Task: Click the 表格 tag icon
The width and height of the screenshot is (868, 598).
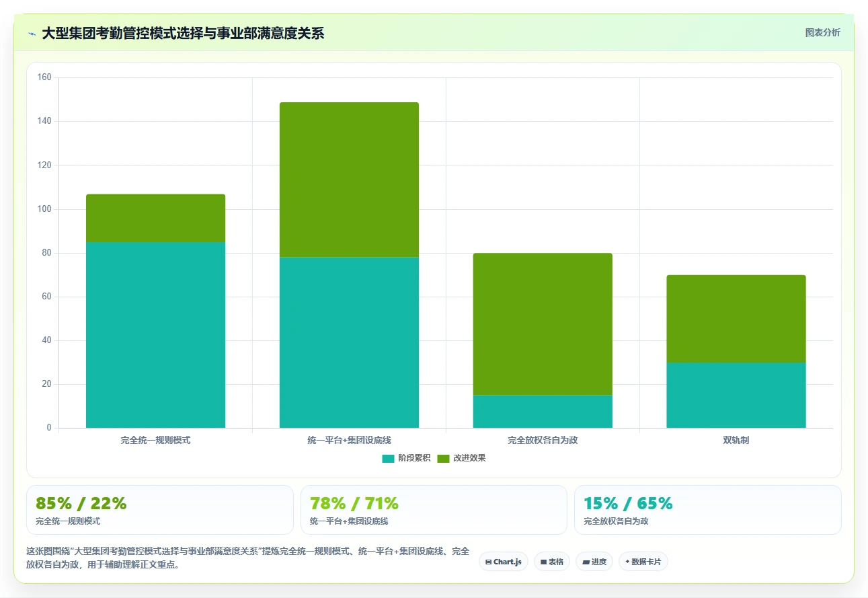Action: point(543,562)
